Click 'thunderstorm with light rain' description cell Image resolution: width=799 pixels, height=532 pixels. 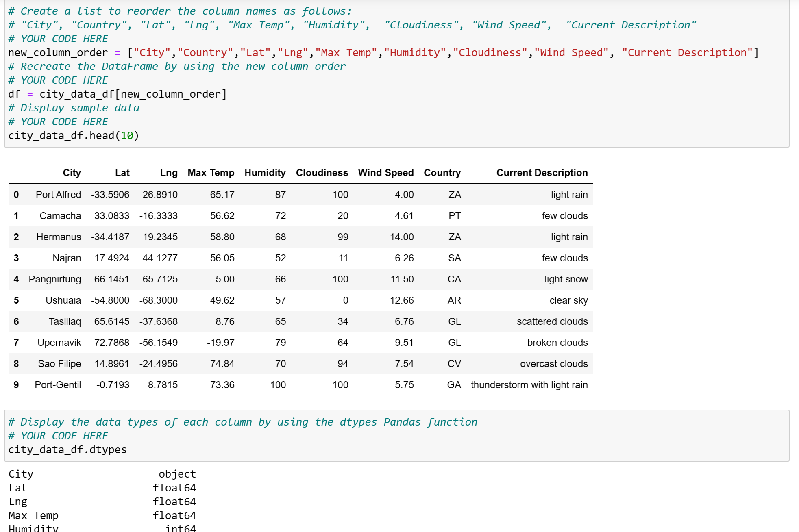click(x=529, y=385)
